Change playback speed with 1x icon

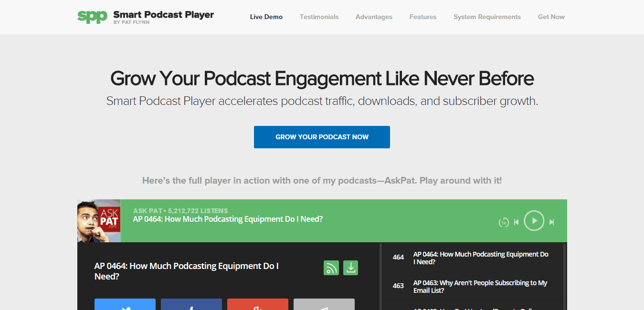point(504,222)
